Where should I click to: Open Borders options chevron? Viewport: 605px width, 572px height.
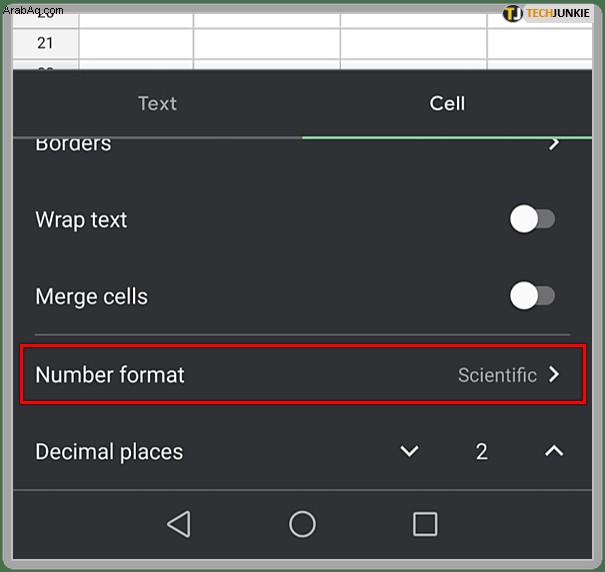(554, 144)
